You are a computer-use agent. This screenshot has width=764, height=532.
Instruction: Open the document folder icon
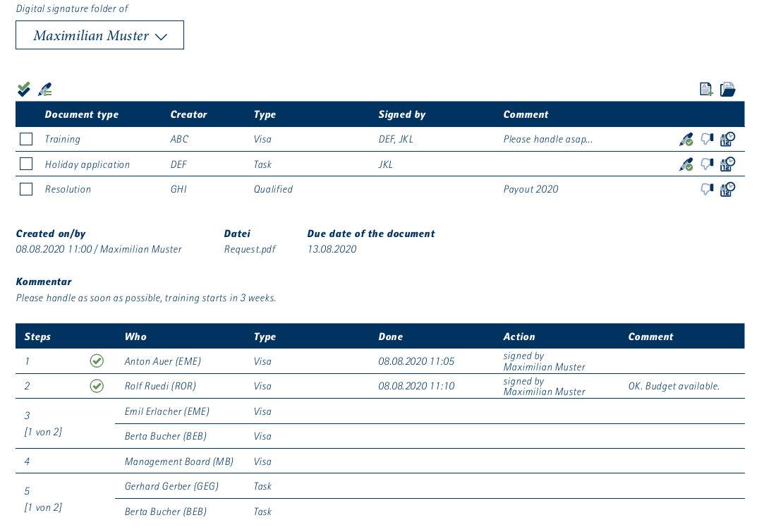(x=727, y=89)
